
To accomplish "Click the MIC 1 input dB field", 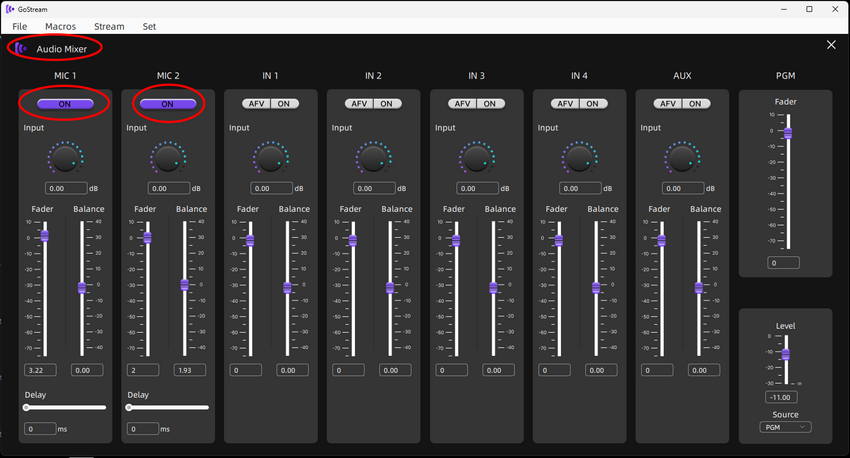I will (66, 188).
